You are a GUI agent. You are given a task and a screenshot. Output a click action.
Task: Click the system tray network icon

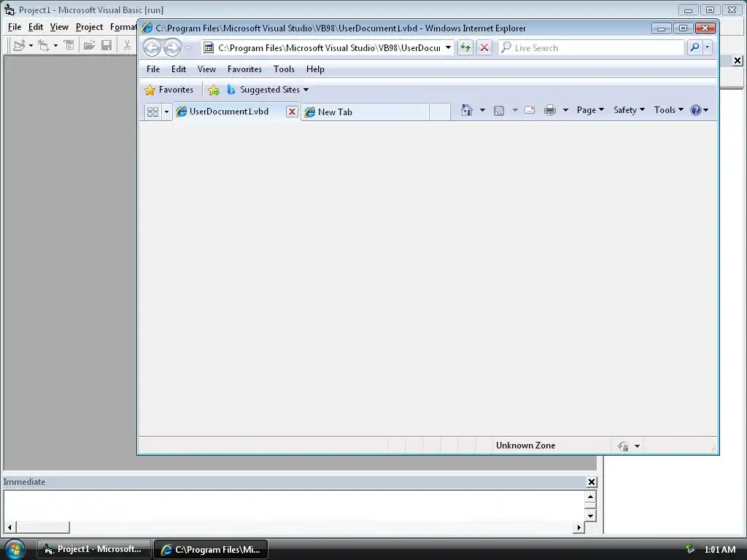pos(689,549)
